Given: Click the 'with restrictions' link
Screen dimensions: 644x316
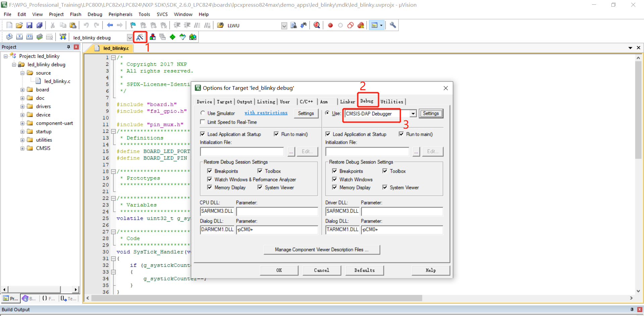Looking at the screenshot, I should click(x=266, y=113).
